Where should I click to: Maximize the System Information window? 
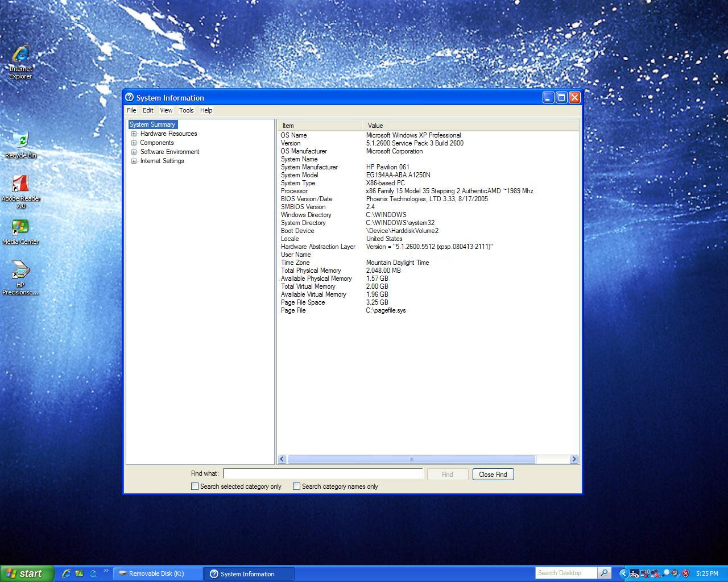coord(561,97)
